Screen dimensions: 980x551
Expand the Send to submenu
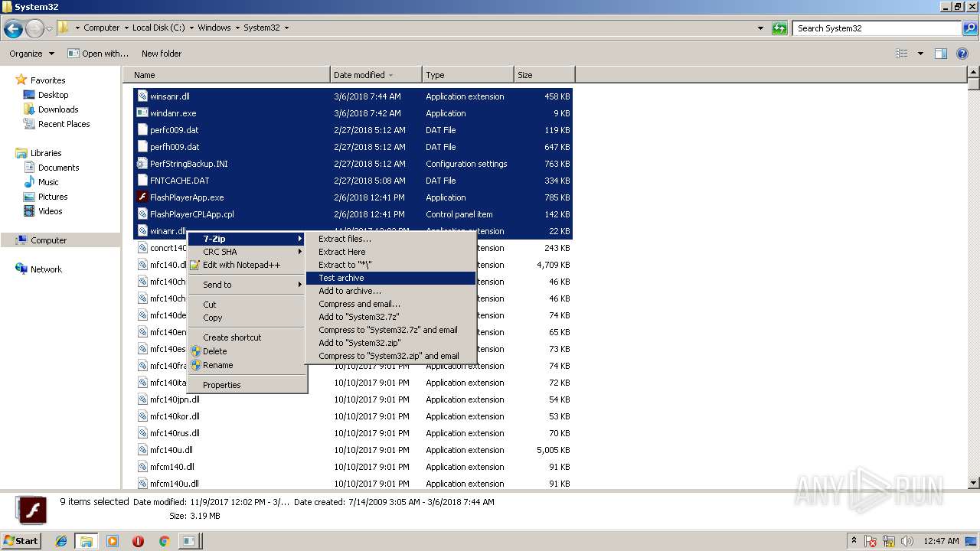coord(247,285)
